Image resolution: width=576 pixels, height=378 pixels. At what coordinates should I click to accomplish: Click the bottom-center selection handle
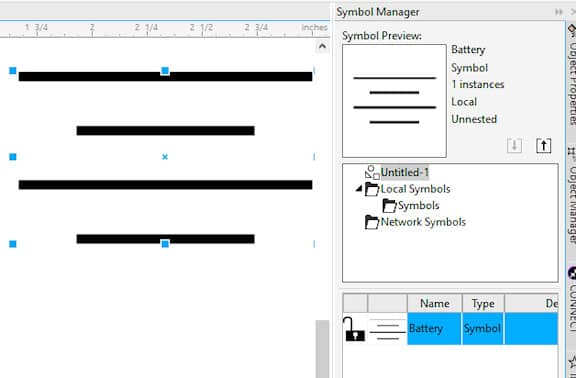coord(165,244)
